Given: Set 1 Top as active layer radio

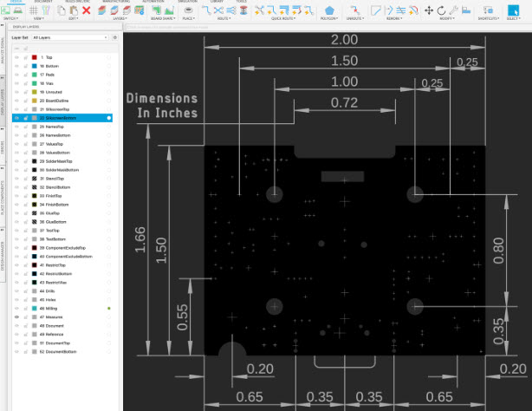Looking at the screenshot, I should pos(109,57).
